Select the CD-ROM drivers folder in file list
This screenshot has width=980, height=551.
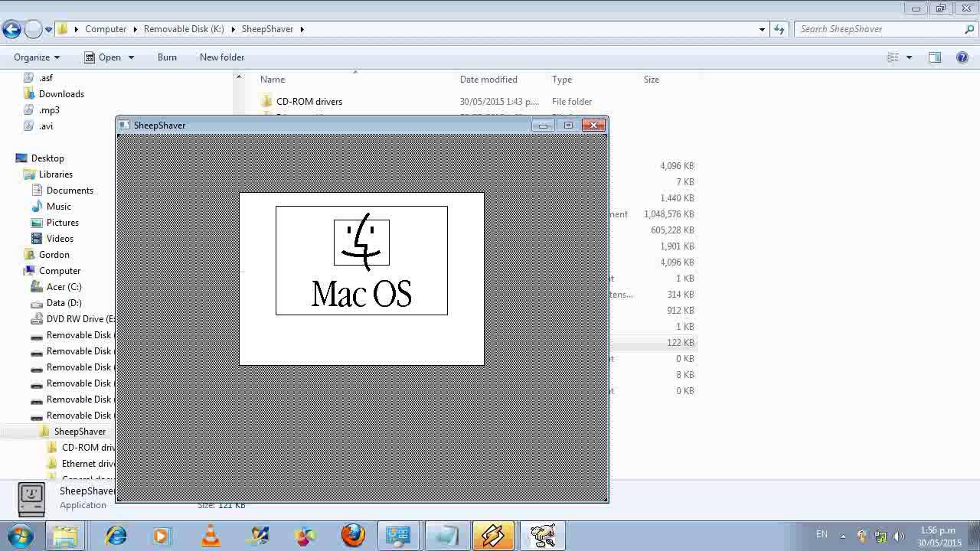309,102
